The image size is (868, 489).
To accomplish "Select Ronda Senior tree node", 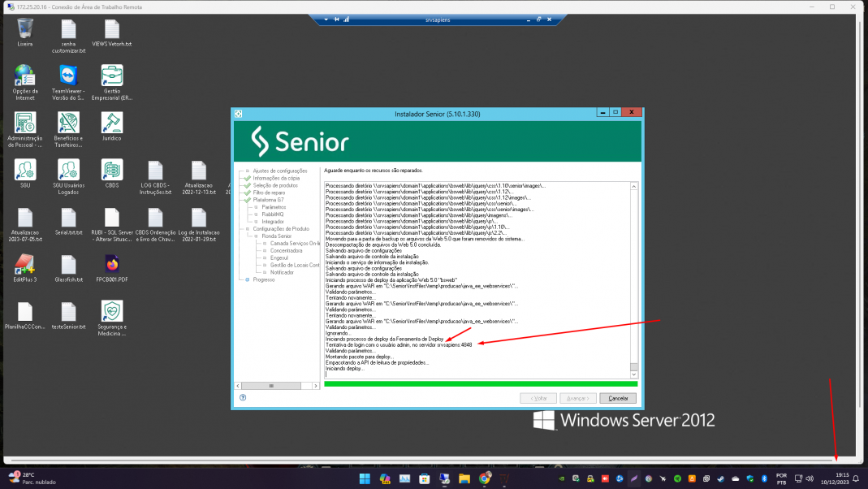I will click(x=276, y=236).
